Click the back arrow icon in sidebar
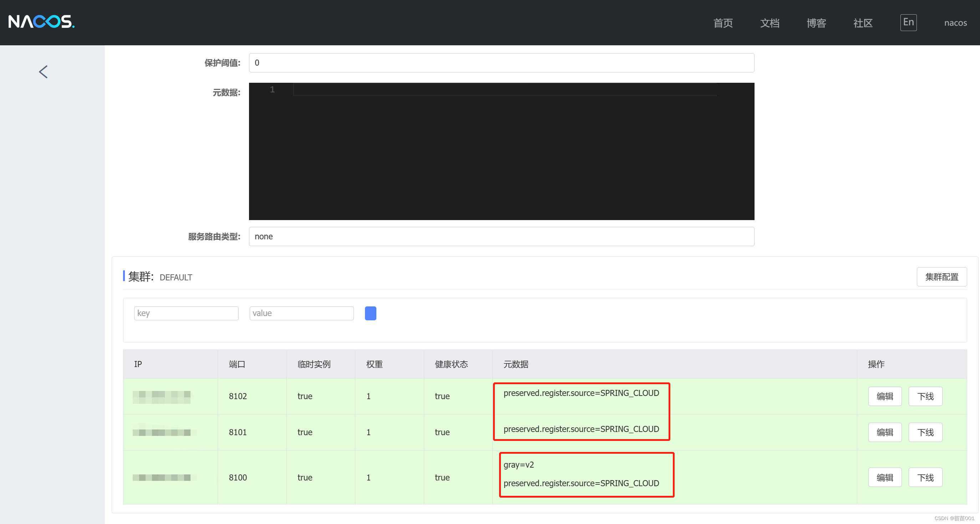The image size is (980, 524). tap(44, 71)
